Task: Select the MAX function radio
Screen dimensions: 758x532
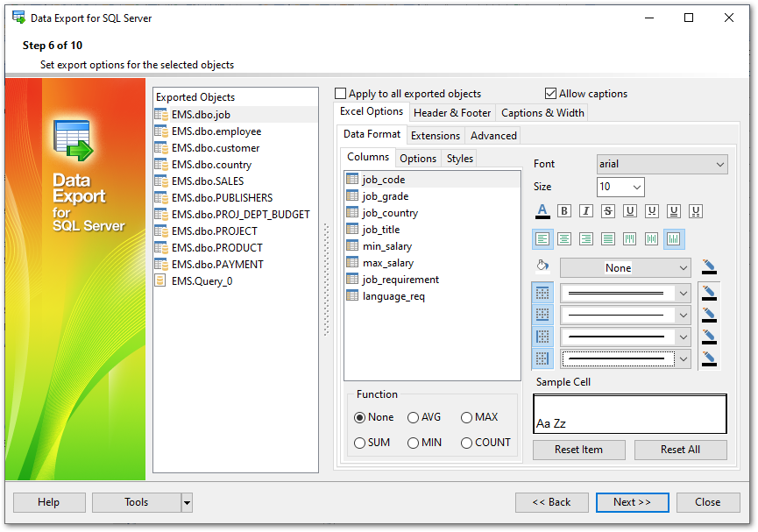Action: click(466, 417)
